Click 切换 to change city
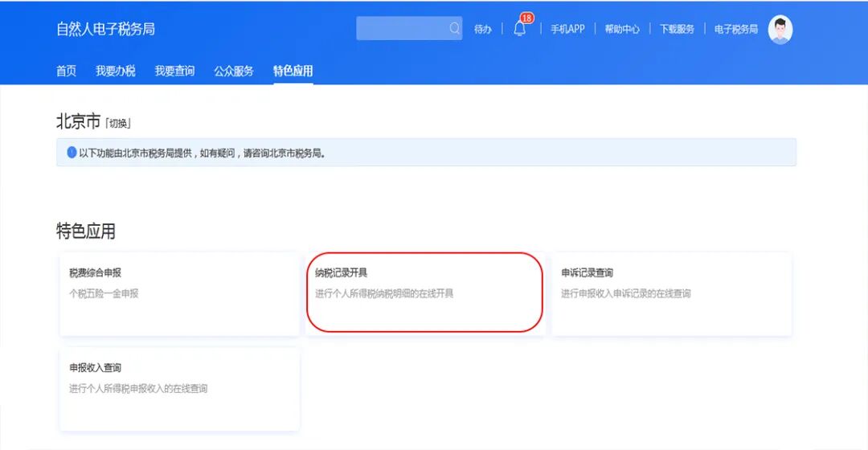 (x=118, y=124)
